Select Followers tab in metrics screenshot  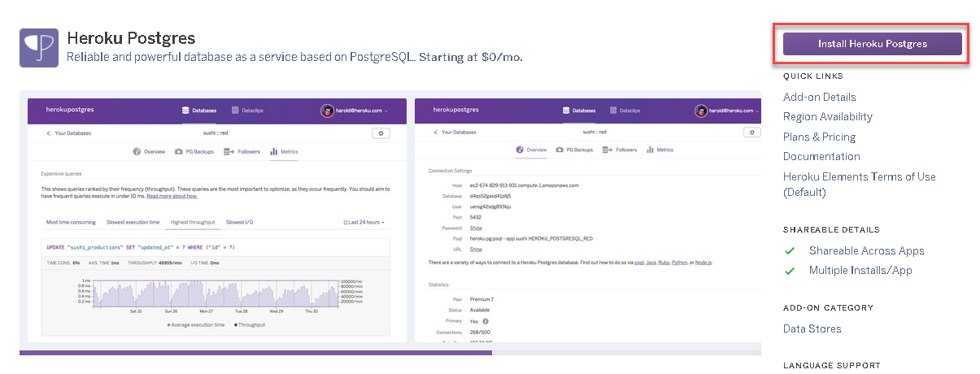coord(242,151)
